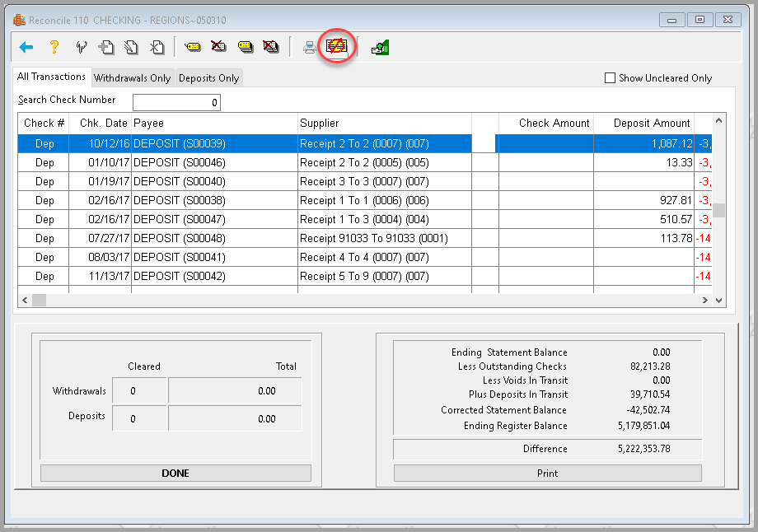Click the Check # column header
The width and height of the screenshot is (758, 532).
(44, 124)
